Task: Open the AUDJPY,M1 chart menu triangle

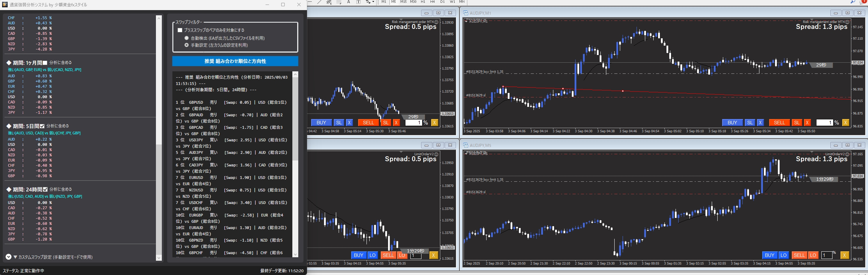Action: (x=466, y=22)
